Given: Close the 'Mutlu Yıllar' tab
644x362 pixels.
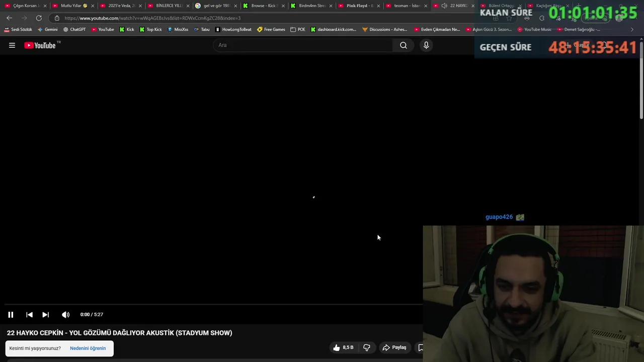Looking at the screenshot, I should [93, 6].
